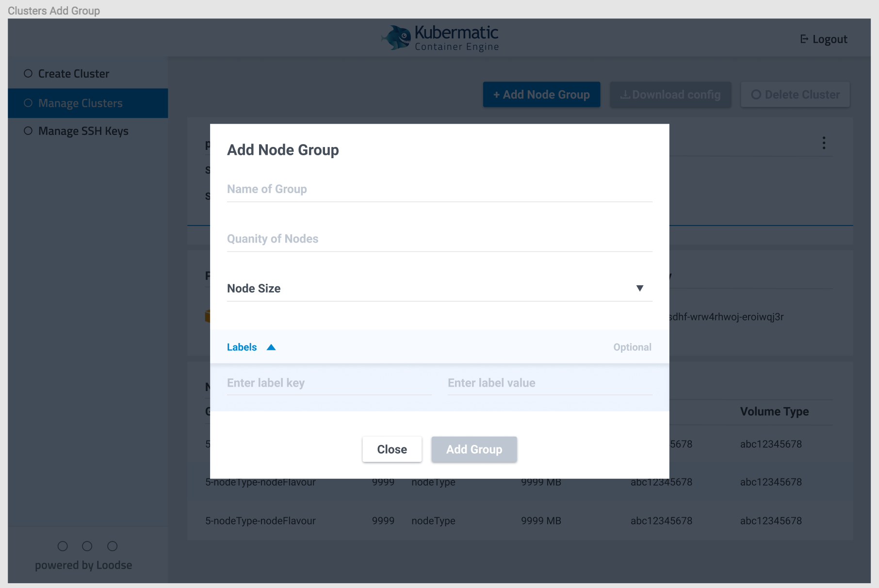Click the last footer circle icon
Image resolution: width=879 pixels, height=588 pixels.
113,546
